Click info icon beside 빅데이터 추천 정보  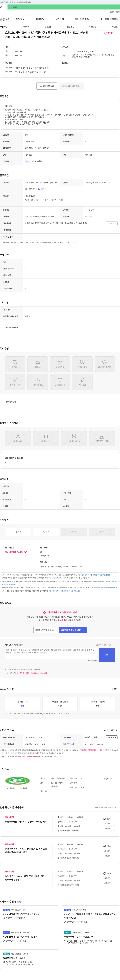(20, 902)
